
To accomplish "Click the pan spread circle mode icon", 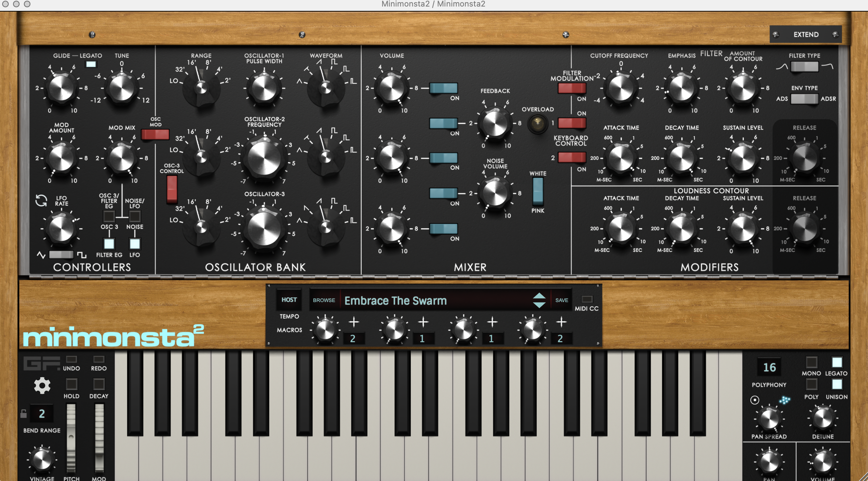I will pyautogui.click(x=755, y=400).
